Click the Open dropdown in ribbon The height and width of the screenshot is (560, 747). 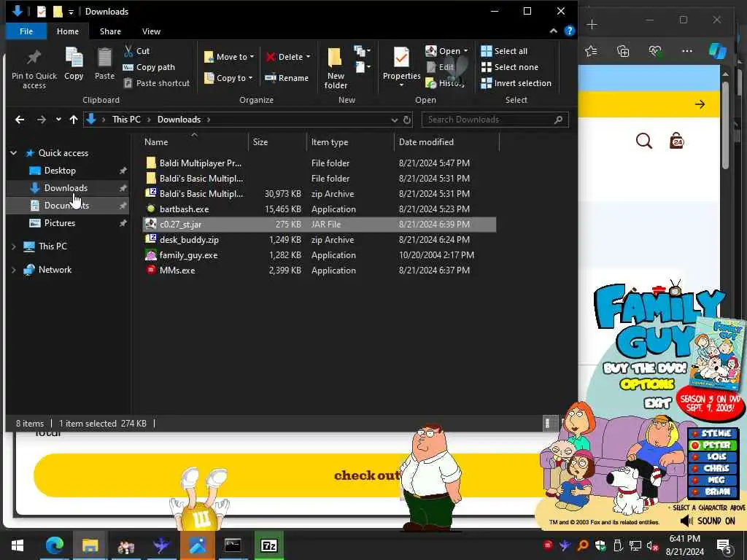446,51
